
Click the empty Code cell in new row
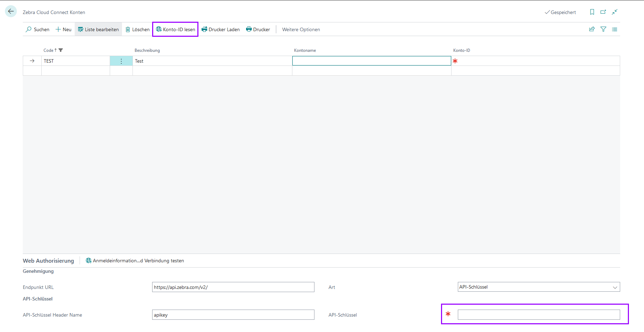76,71
